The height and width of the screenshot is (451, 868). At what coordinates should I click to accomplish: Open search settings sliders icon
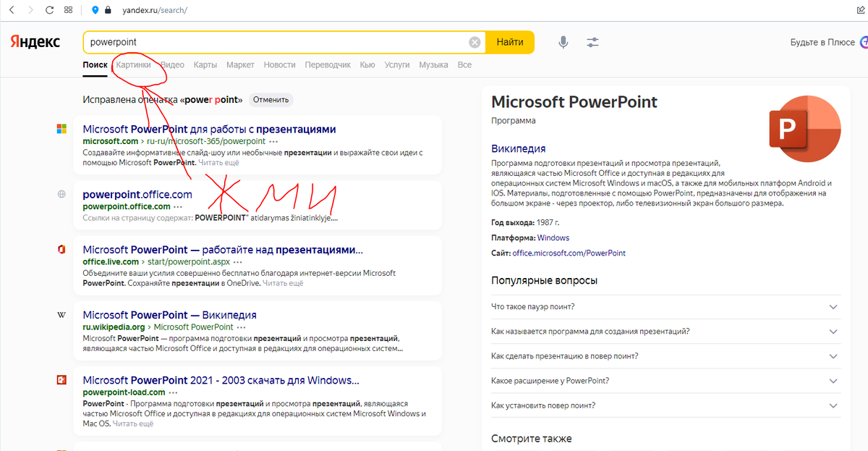coord(593,42)
